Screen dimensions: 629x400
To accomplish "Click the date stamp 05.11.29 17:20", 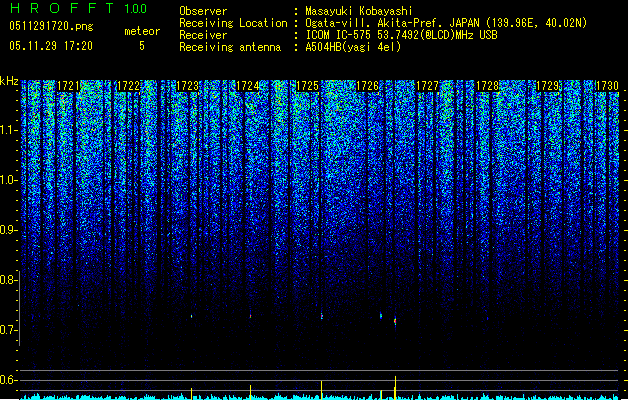I will point(51,46).
